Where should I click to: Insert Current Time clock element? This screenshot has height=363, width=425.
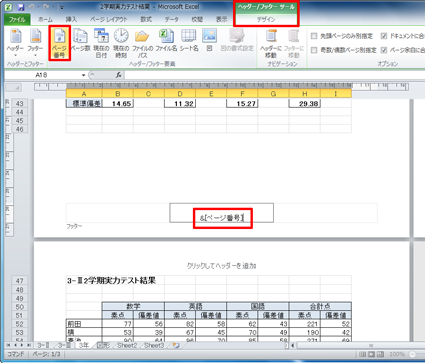point(121,43)
